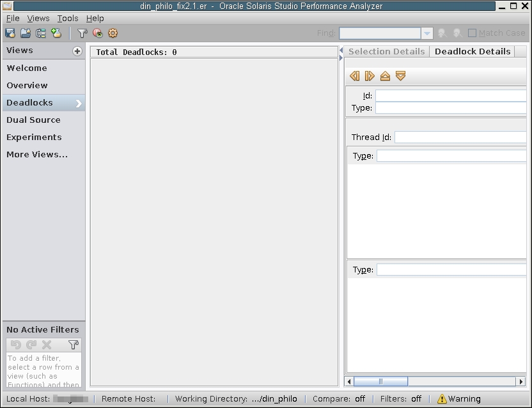Click the Compare: off status entry
Screen dimensions: 532x408
[x=339, y=399]
